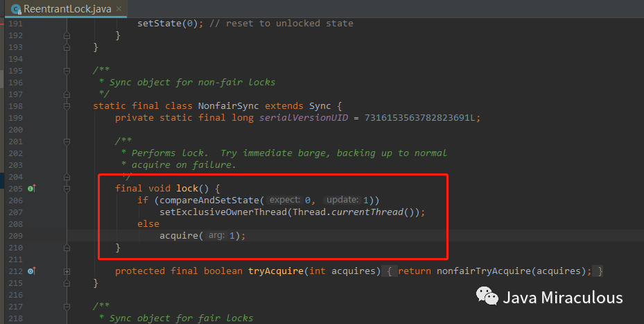Switch to the ReentrantLock.java tab
The image size is (644, 324).
(x=67, y=8)
